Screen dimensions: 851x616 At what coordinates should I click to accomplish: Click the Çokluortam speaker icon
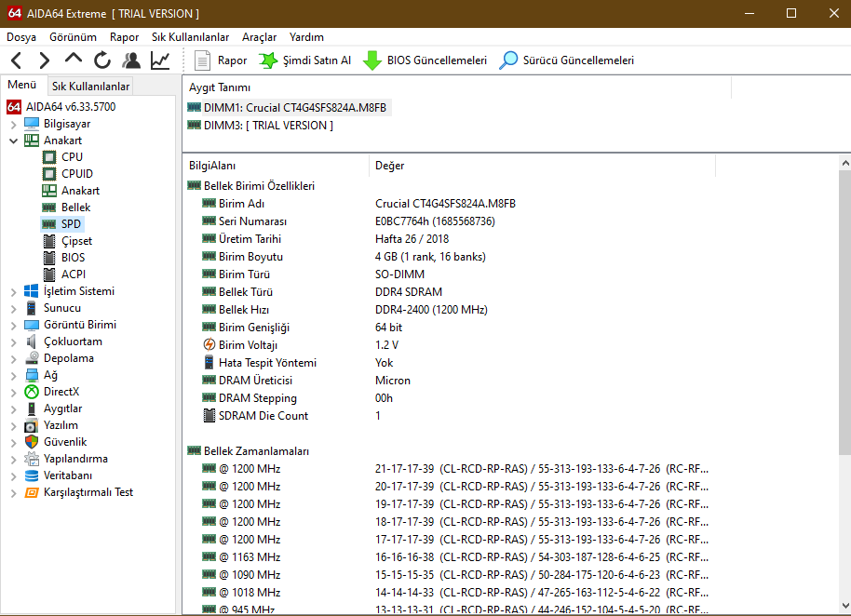tap(32, 341)
